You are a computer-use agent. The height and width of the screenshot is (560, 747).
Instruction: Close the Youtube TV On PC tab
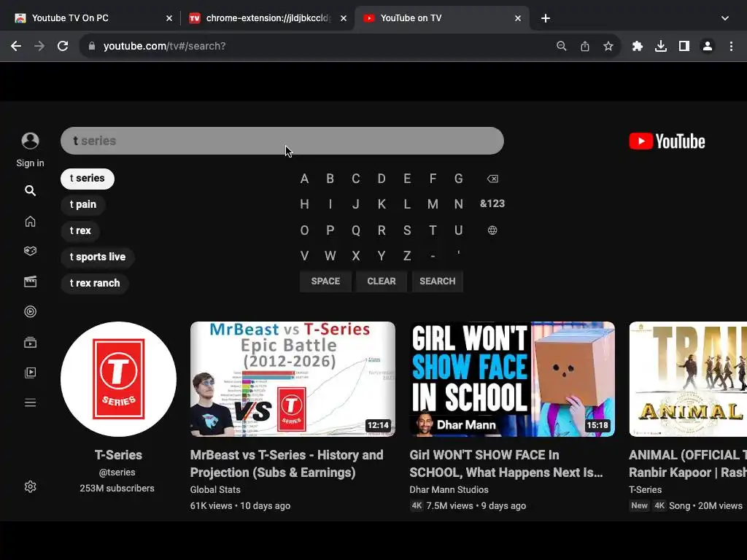169,18
